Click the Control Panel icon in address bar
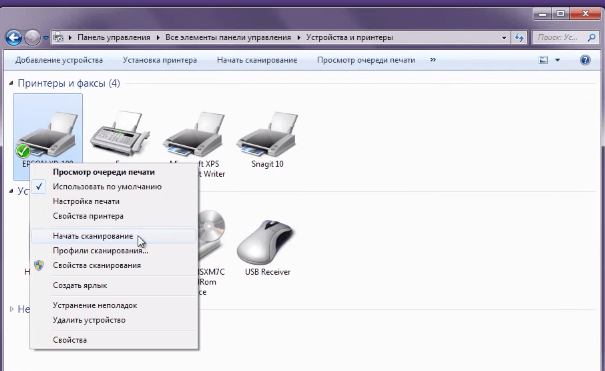Image resolution: width=605 pixels, height=371 pixels. pos(59,37)
